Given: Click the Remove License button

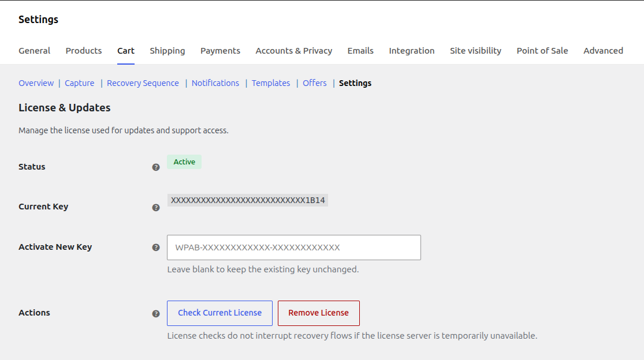Looking at the screenshot, I should 318,313.
